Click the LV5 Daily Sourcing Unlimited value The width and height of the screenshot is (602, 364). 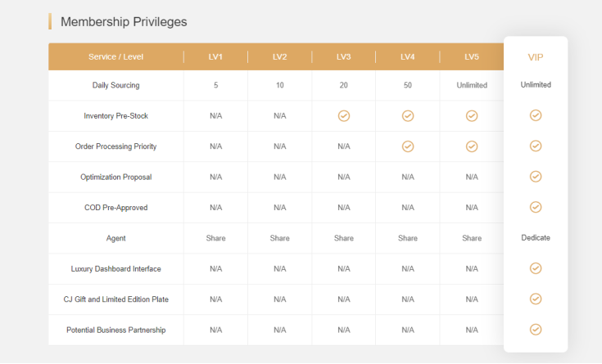point(472,86)
